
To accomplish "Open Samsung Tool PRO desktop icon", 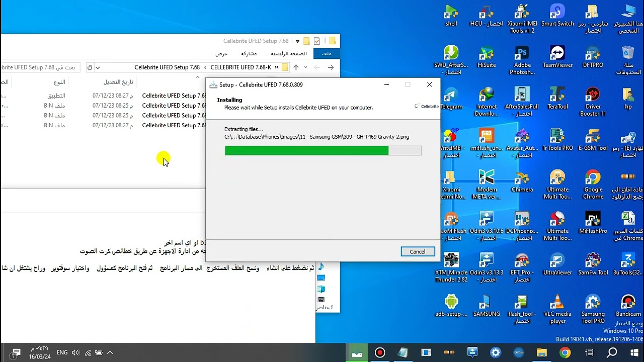I will click(593, 310).
